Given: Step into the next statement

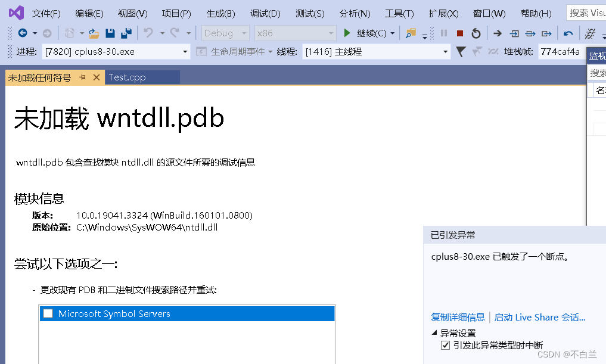Looking at the screenshot, I should (514, 33).
